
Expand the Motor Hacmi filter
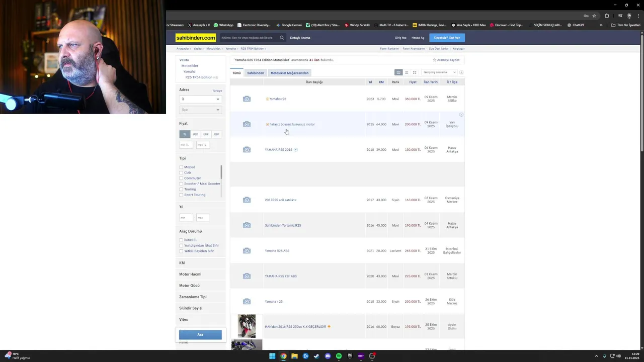click(200, 274)
